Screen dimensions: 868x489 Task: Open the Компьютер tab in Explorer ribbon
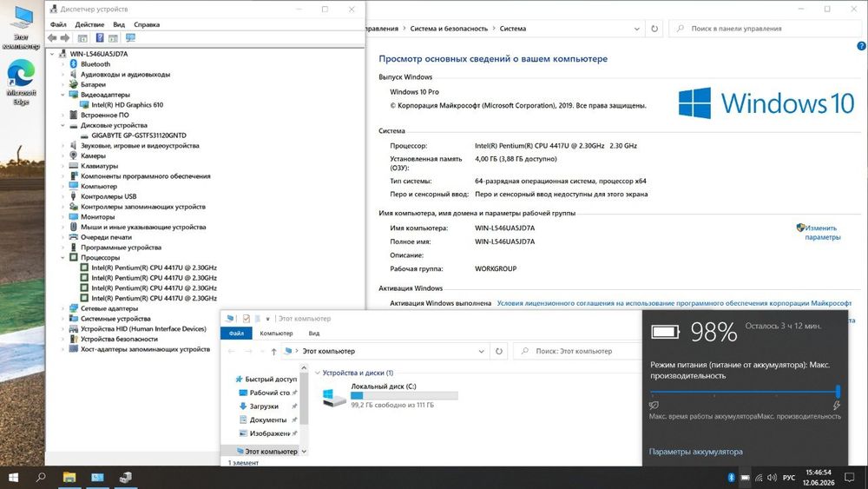276,334
